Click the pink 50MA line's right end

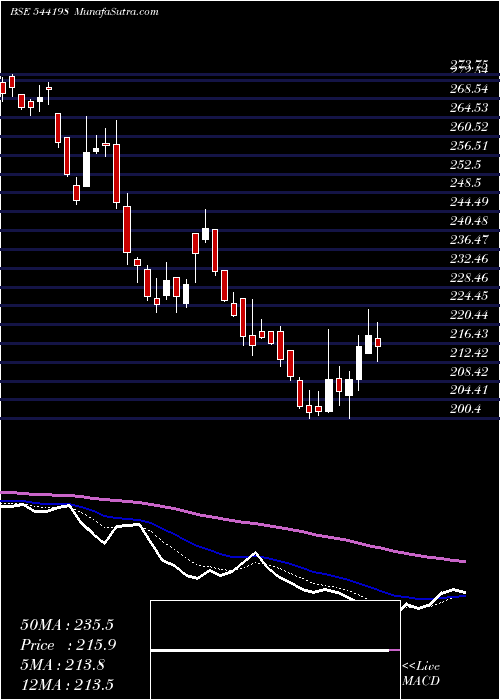pos(464,561)
